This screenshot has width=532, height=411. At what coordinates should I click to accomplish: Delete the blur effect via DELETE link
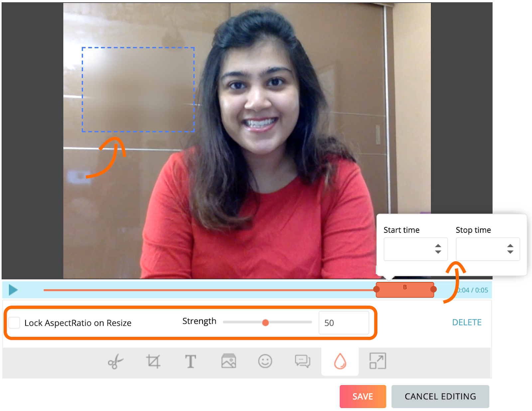[466, 322]
